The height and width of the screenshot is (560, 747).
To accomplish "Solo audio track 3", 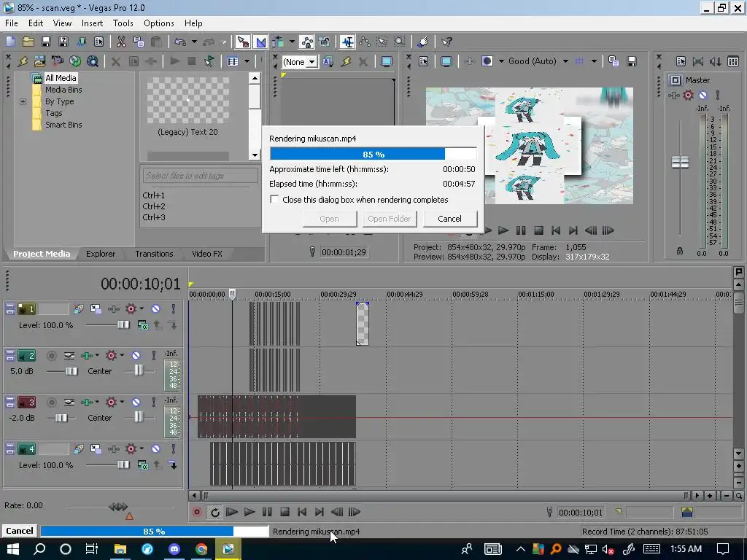I will [x=153, y=402].
